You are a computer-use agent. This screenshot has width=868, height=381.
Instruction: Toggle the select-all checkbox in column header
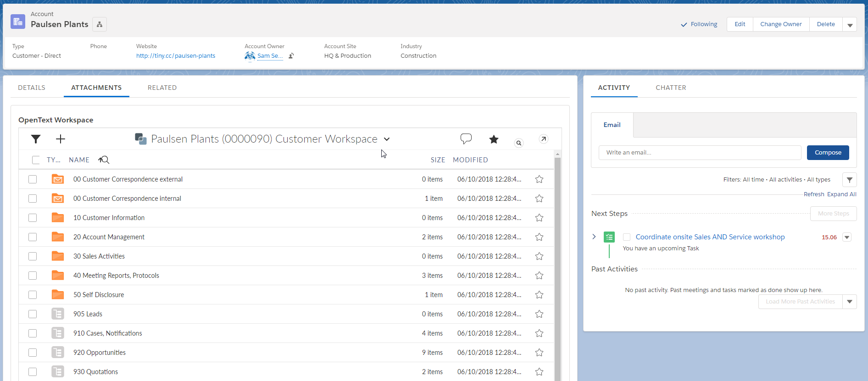tap(36, 160)
